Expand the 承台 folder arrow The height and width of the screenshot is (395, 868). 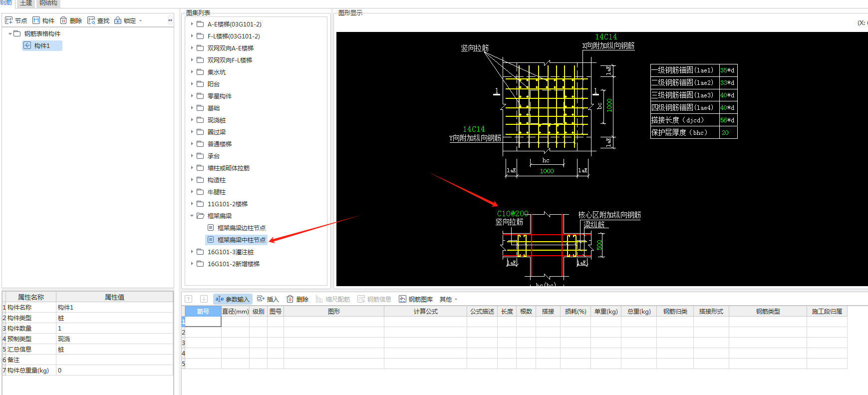[192, 156]
